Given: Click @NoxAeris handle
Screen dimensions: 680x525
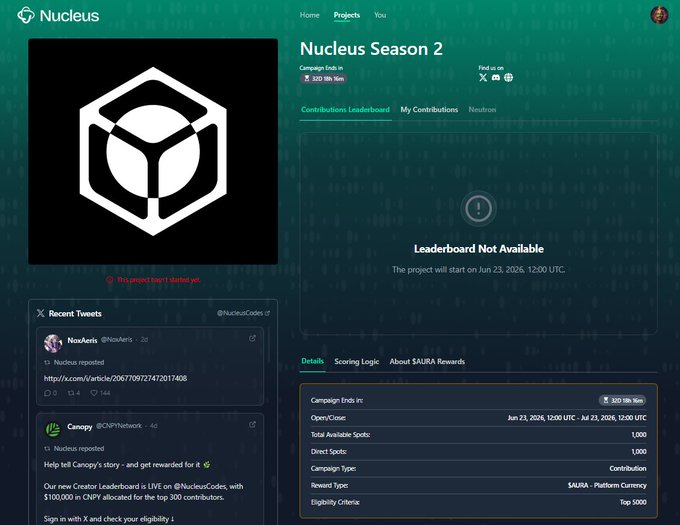Looking at the screenshot, I should (x=117, y=339).
